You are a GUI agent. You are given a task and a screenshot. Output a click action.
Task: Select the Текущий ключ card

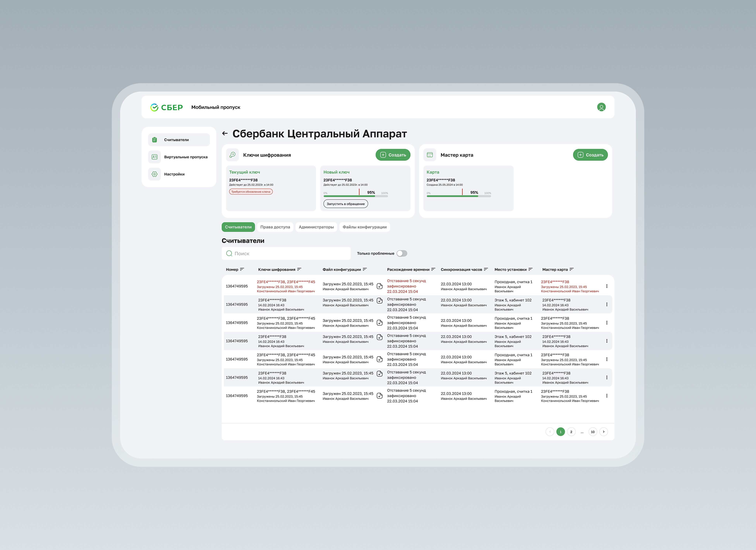(271, 188)
